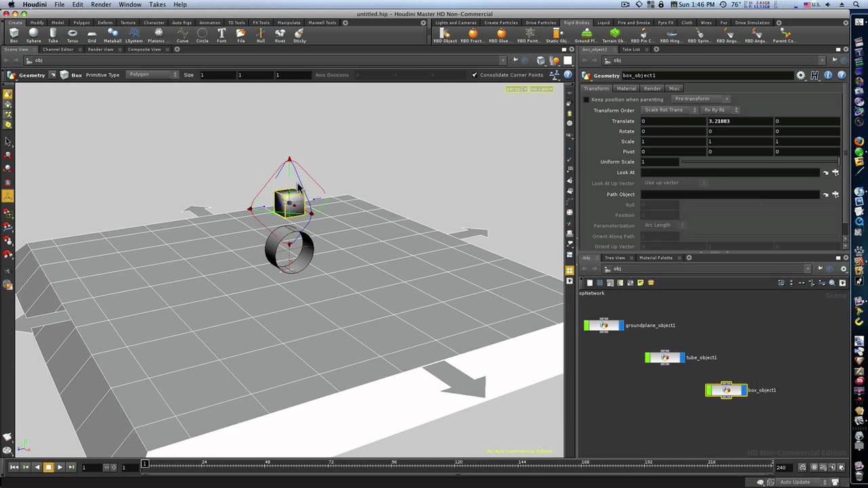This screenshot has height=488, width=868.
Task: Click the RBD Object shelf tool
Action: [x=445, y=35]
